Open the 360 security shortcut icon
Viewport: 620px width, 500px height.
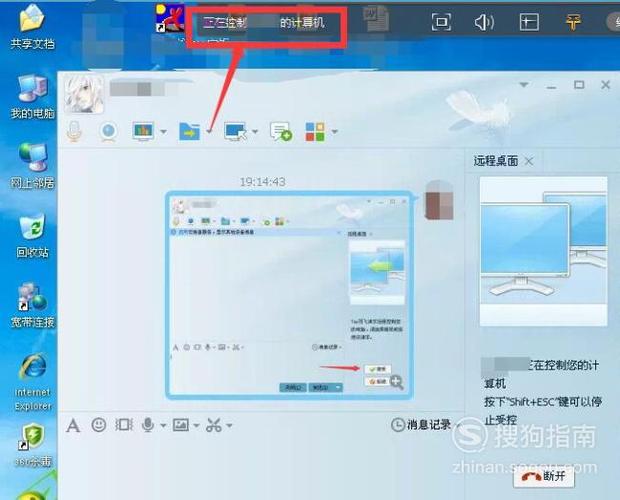(32, 445)
